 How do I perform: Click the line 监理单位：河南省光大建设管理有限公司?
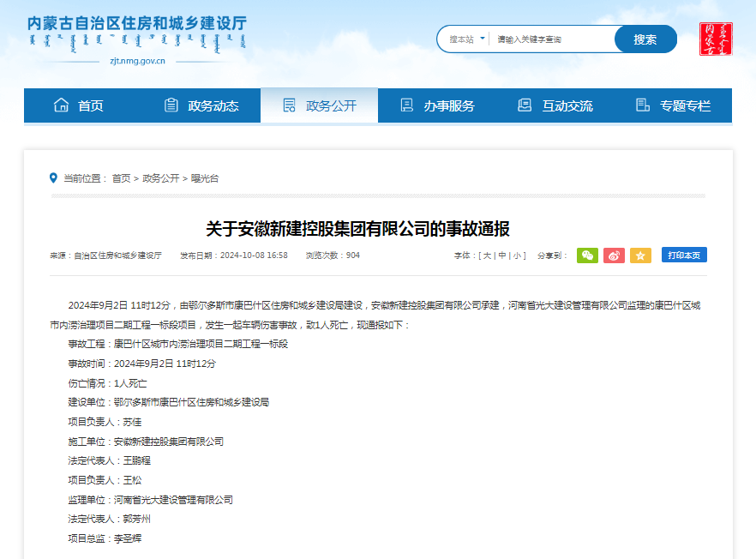(x=151, y=500)
